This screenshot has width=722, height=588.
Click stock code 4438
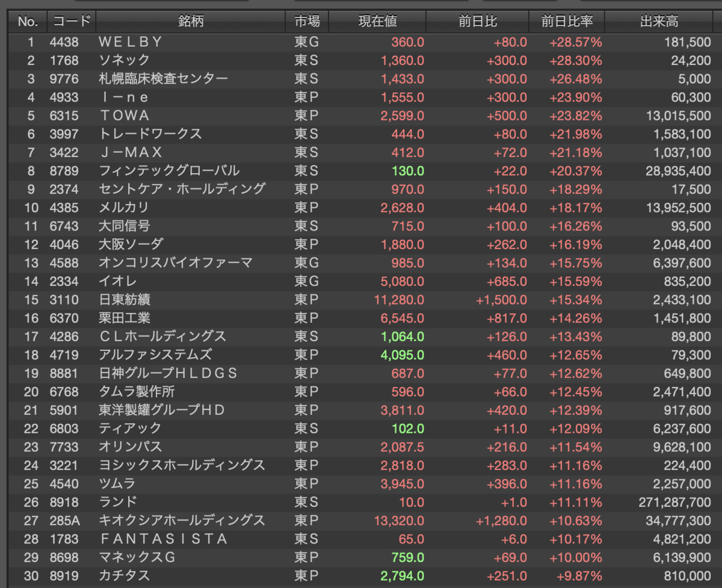click(64, 42)
